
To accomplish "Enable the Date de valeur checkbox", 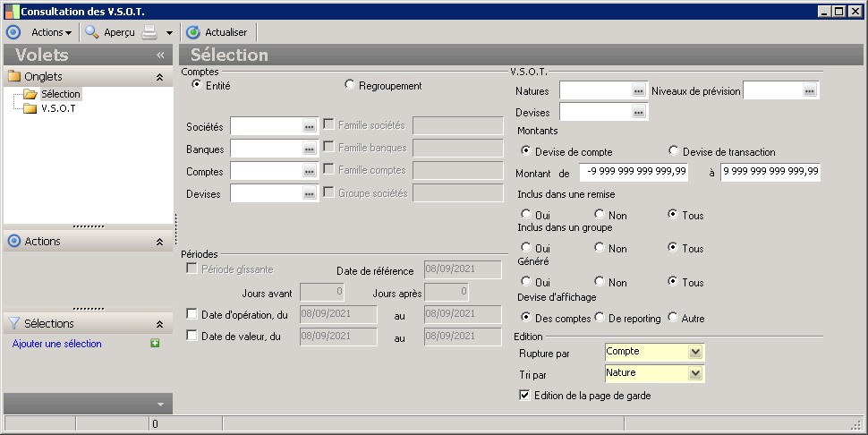I will [x=191, y=336].
